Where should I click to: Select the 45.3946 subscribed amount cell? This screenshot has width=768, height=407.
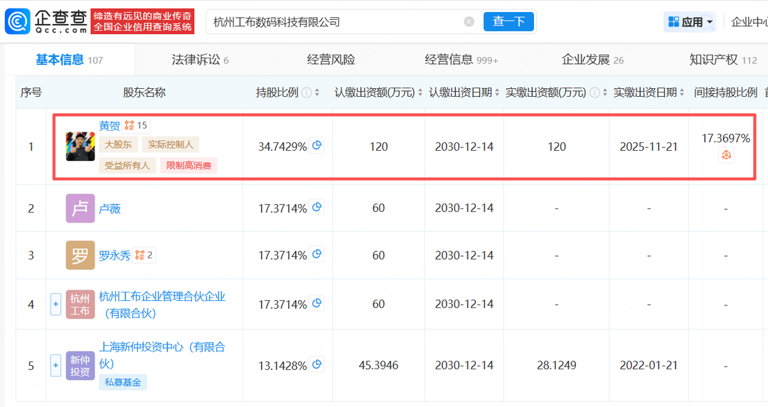tap(379, 365)
